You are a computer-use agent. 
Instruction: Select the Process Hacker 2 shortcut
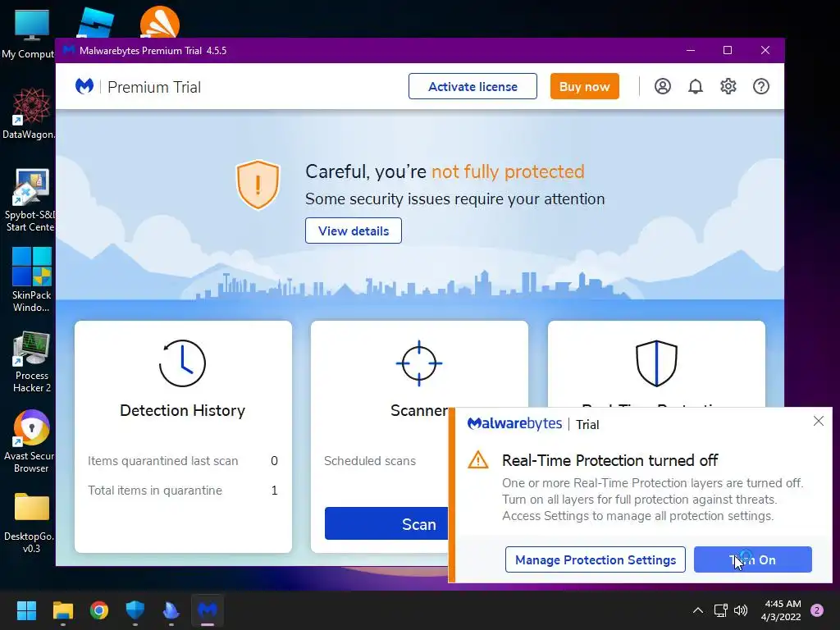(31, 362)
